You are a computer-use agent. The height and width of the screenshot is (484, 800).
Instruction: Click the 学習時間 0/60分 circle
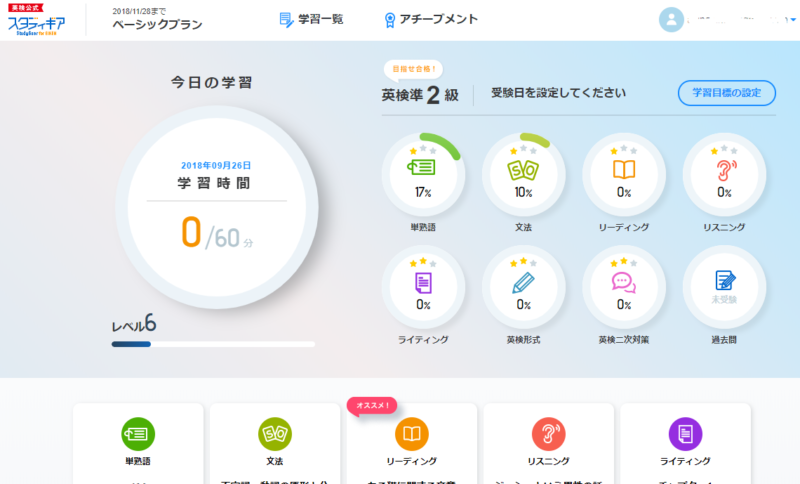pyautogui.click(x=217, y=207)
